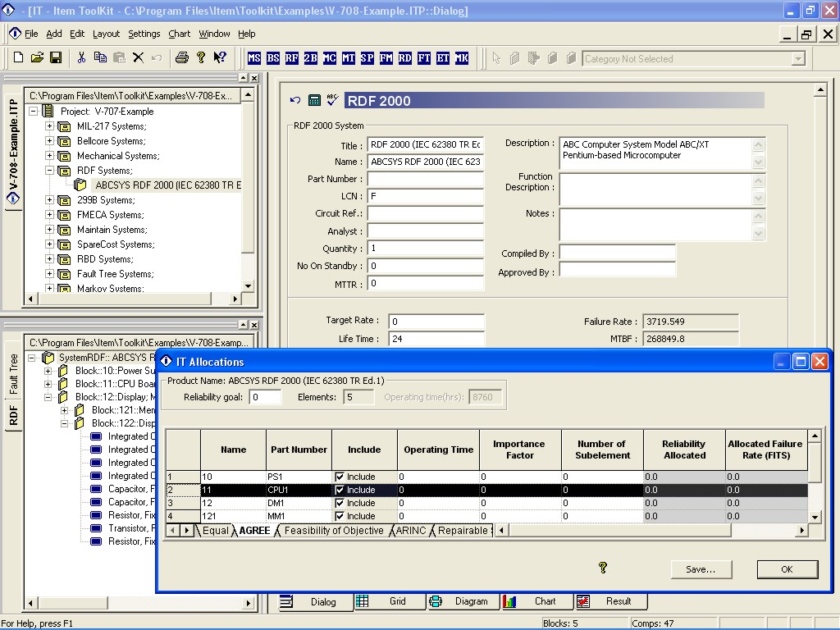The height and width of the screenshot is (630, 840).
Task: Click the Save... button
Action: [700, 569]
